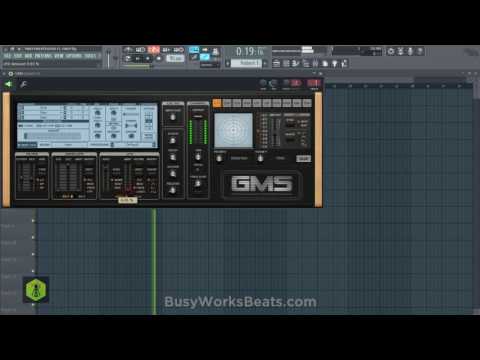The width and height of the screenshot is (480, 360).
Task: Open the OPTIONS menu
Action: coord(74,56)
